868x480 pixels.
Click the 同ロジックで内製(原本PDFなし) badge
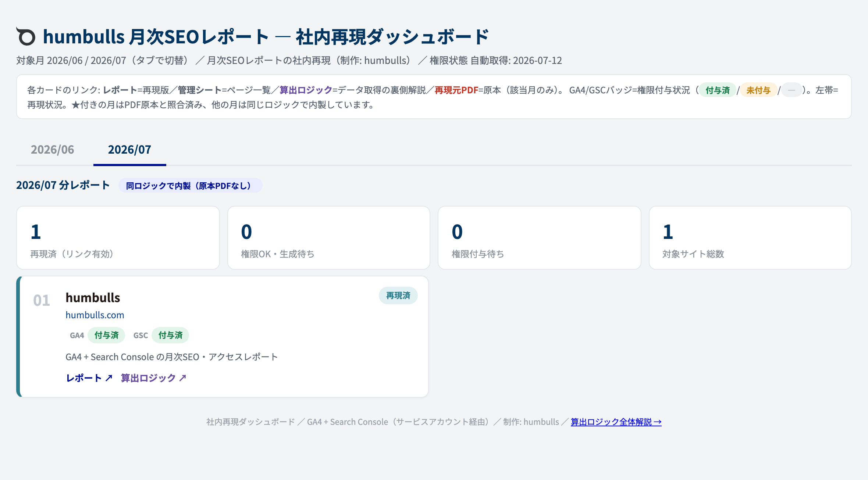point(190,186)
